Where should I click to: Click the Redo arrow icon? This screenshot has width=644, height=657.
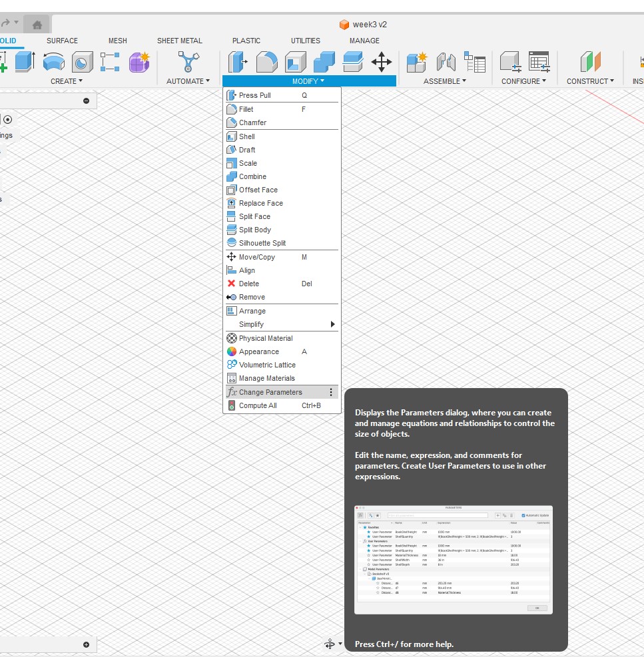[x=5, y=23]
